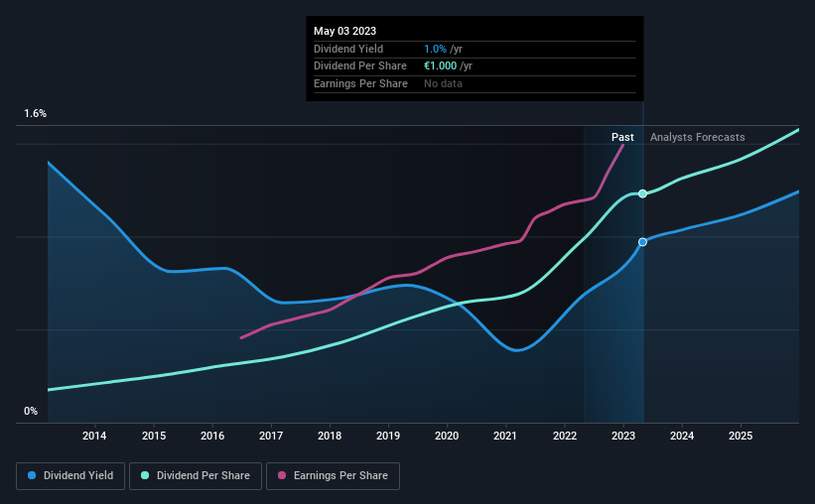Click the 'Dividend Per Share' tooltip row label
Image resolution: width=815 pixels, height=504 pixels.
[360, 66]
